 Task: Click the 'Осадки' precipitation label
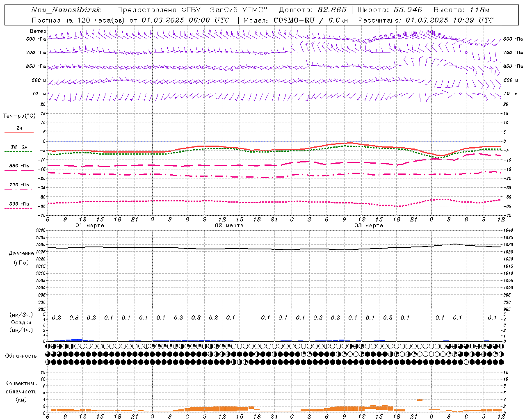21,322
